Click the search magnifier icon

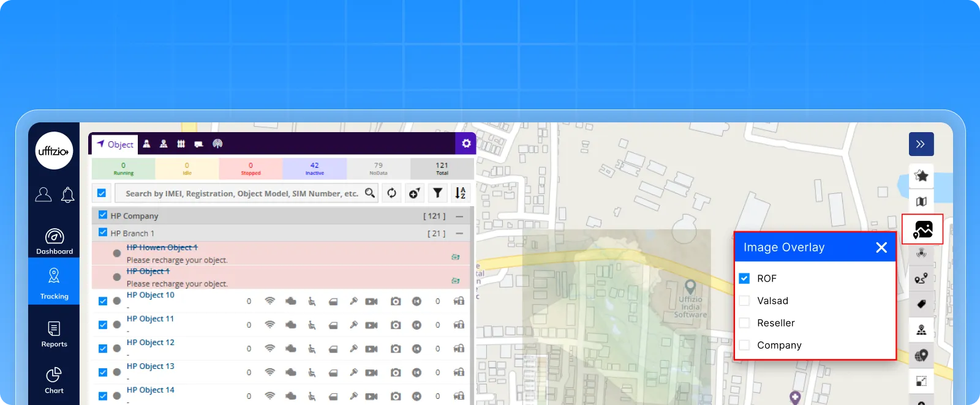370,193
